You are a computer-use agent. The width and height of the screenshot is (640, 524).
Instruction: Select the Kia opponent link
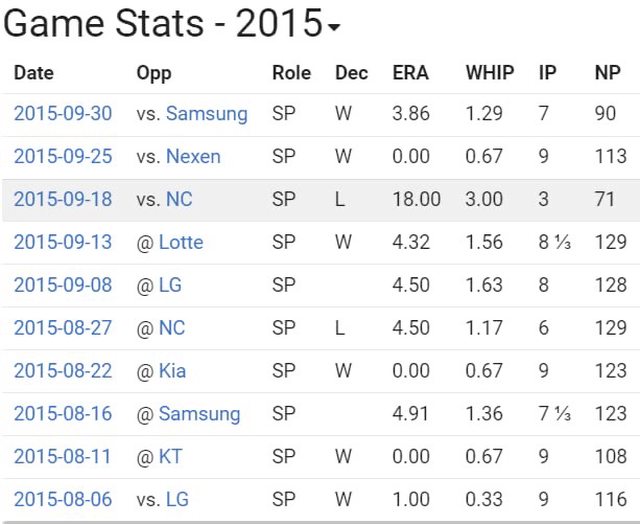(x=172, y=371)
